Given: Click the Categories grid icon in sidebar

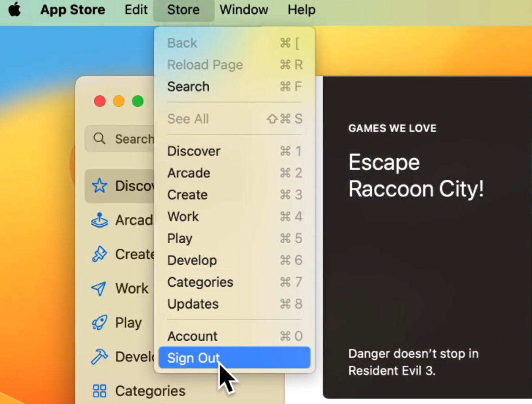Looking at the screenshot, I should (99, 391).
